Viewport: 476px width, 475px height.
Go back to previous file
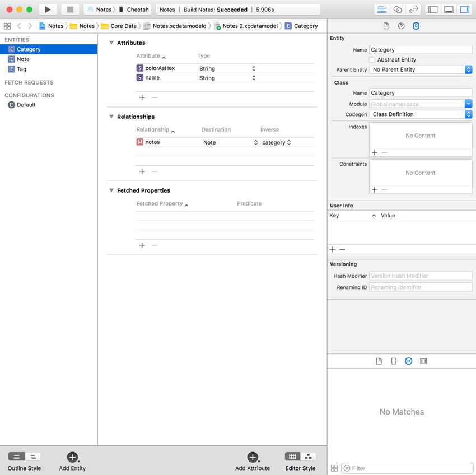[19, 26]
